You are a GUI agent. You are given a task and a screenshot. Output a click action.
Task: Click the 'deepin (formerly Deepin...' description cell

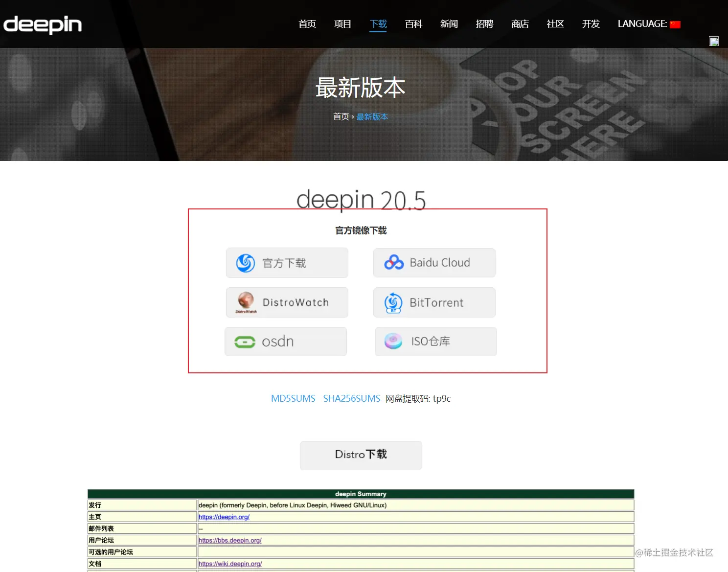416,505
